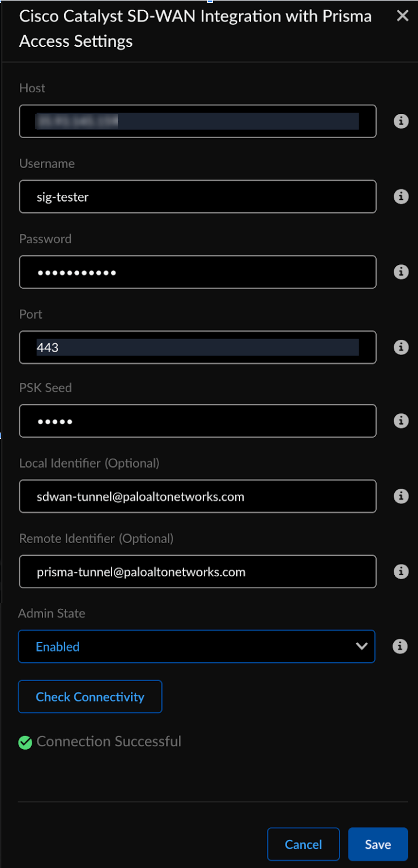View info tooltip for the Port setting
This screenshot has width=418, height=868.
[x=401, y=347]
